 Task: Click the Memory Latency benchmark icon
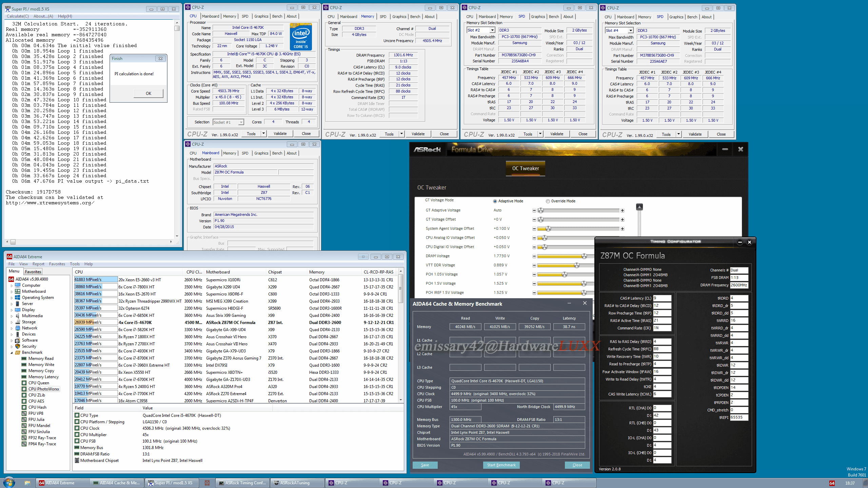pos(24,377)
